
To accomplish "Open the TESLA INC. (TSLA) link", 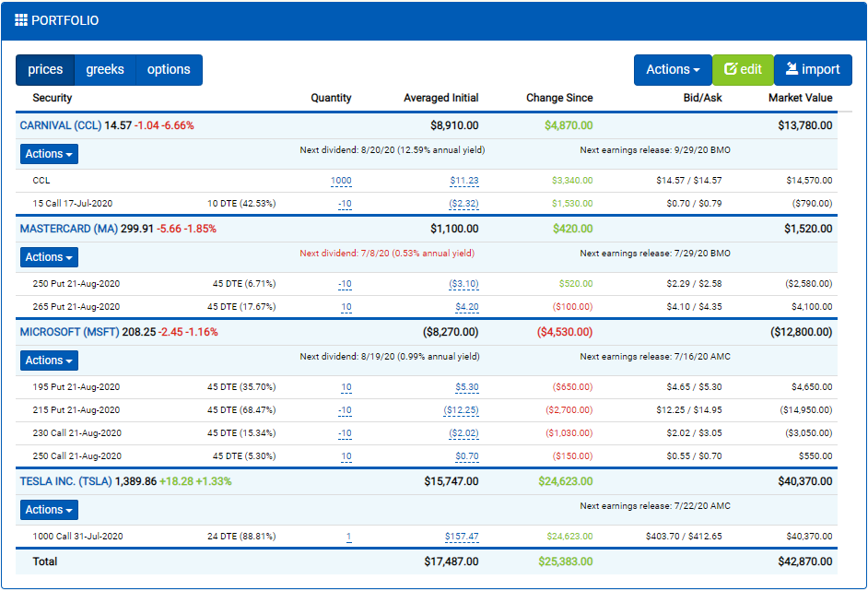I will click(x=65, y=481).
